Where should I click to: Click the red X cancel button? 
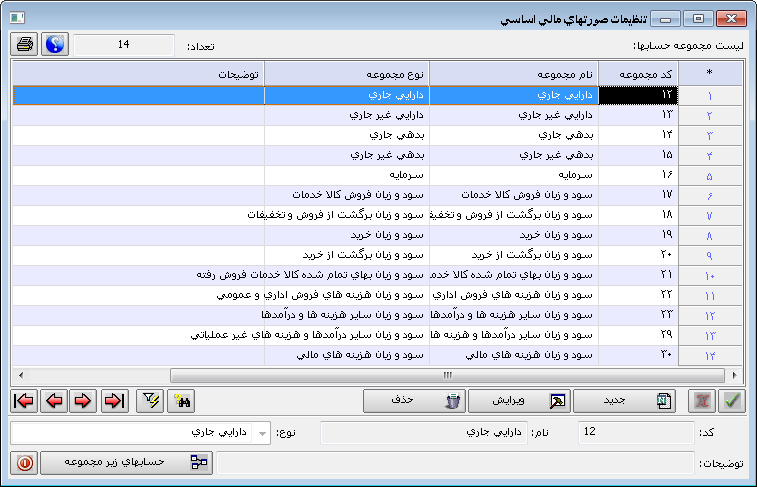pos(702,401)
